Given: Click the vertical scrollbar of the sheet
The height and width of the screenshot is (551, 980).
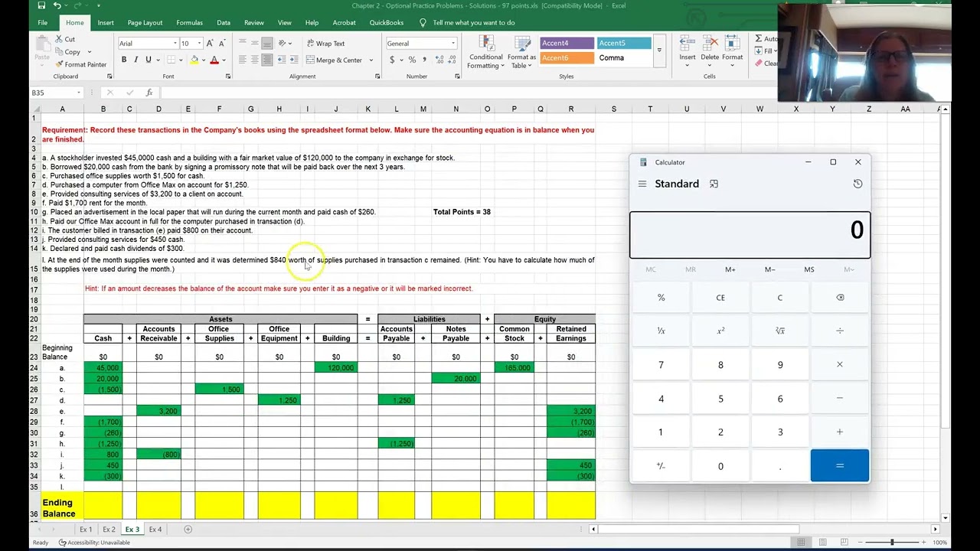Looking at the screenshot, I should [946, 314].
